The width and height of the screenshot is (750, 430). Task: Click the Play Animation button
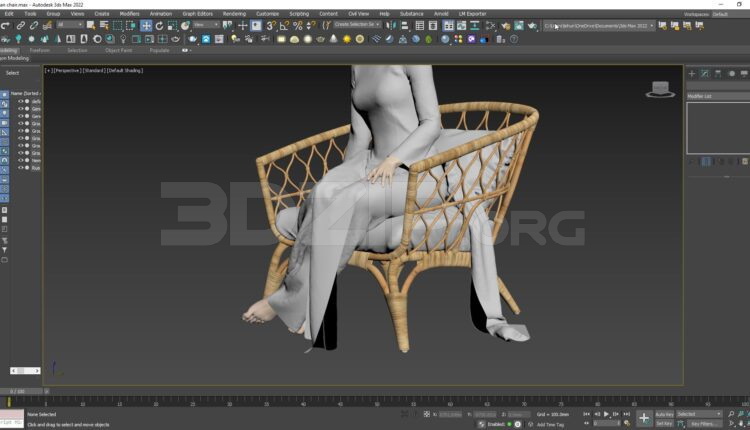pyautogui.click(x=607, y=414)
